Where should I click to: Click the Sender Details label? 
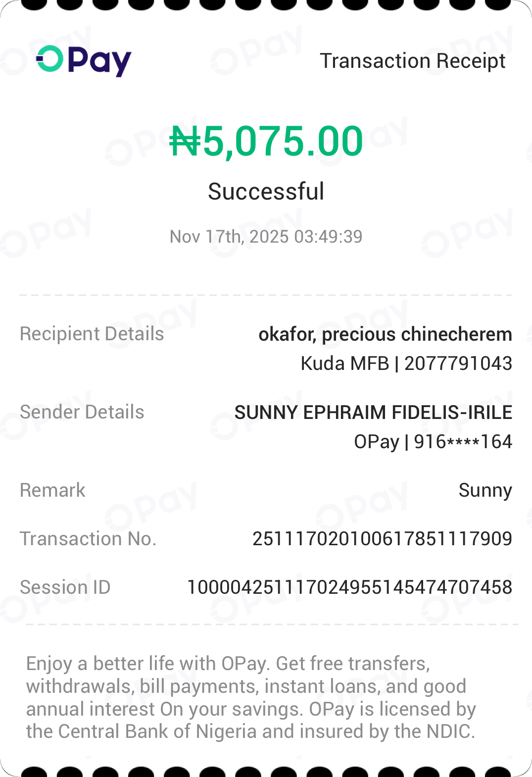tap(82, 412)
